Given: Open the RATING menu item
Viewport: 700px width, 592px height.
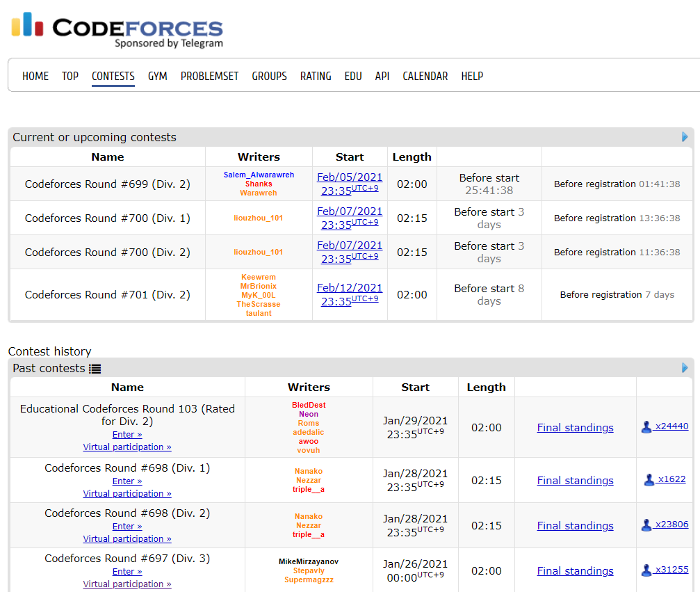Looking at the screenshot, I should coord(316,77).
